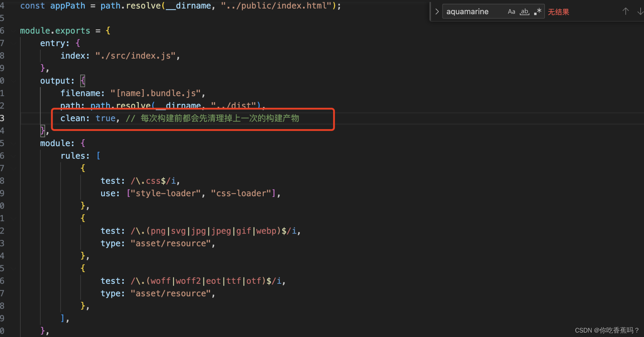Go to previous match arrow
This screenshot has width=644, height=337.
click(x=626, y=12)
